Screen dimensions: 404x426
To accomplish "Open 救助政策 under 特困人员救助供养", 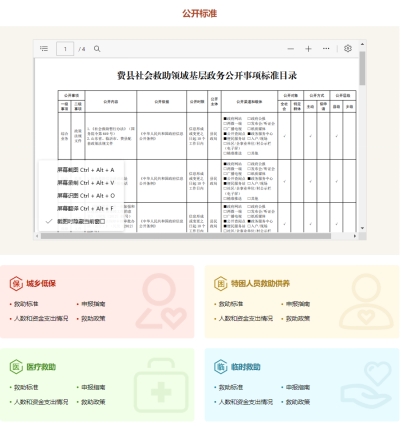I will coord(298,319).
